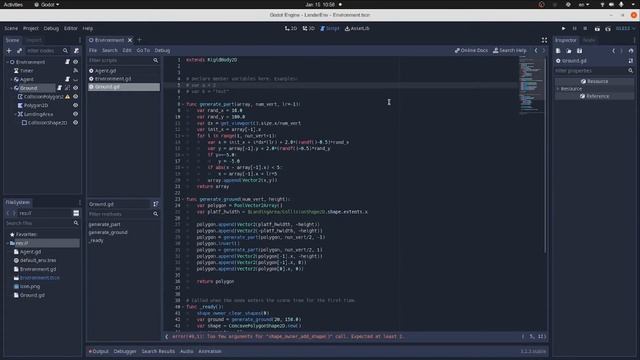This screenshot has width=640, height=360.
Task: Pause the running scene
Action: [x=574, y=29]
